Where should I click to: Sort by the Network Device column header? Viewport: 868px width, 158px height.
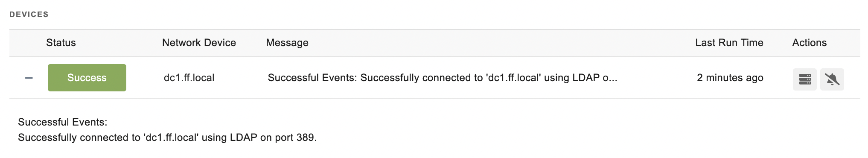[199, 43]
